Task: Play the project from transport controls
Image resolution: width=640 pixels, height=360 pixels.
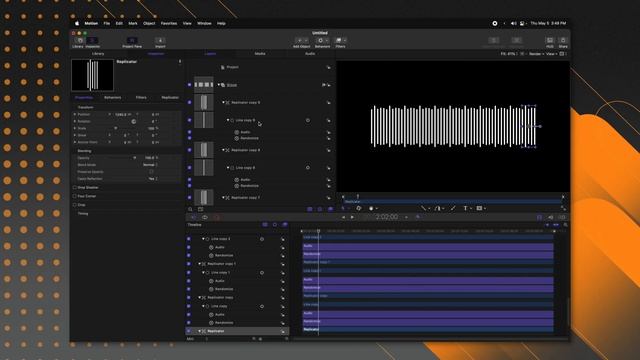Action: point(352,217)
